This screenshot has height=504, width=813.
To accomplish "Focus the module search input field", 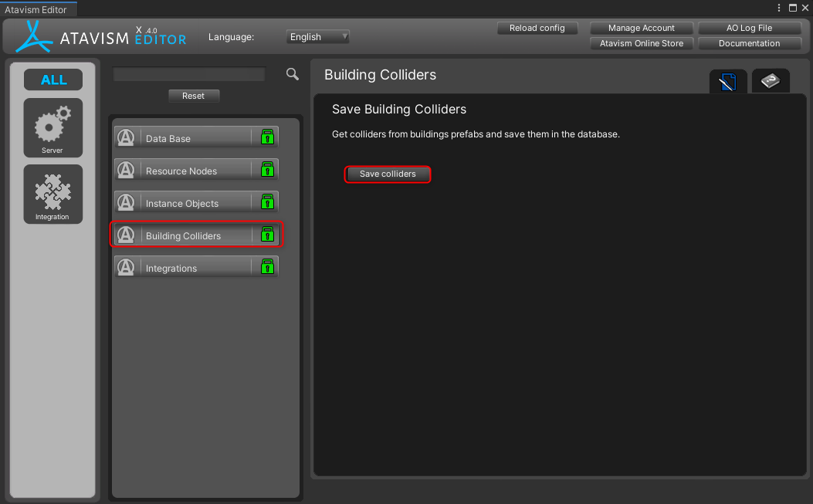I will pos(189,75).
